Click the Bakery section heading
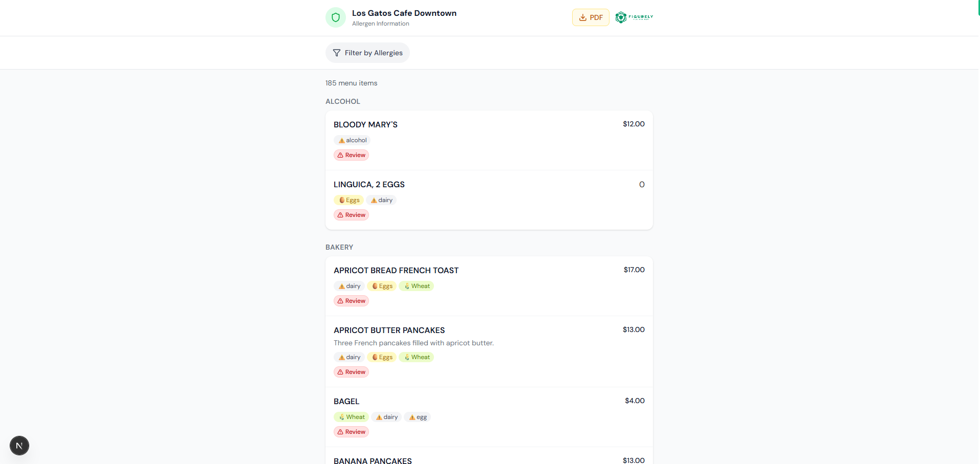This screenshot has height=464, width=980. click(x=339, y=247)
